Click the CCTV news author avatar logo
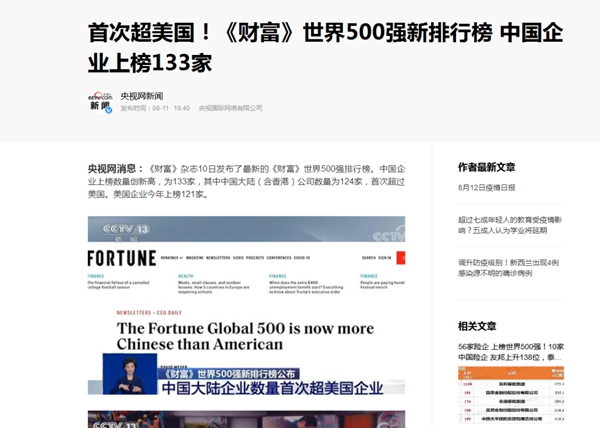Screen dimensions: 600x428 click(100, 102)
